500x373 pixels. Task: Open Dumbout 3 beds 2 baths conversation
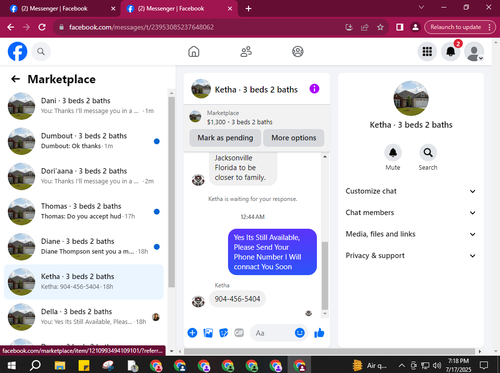(84, 141)
